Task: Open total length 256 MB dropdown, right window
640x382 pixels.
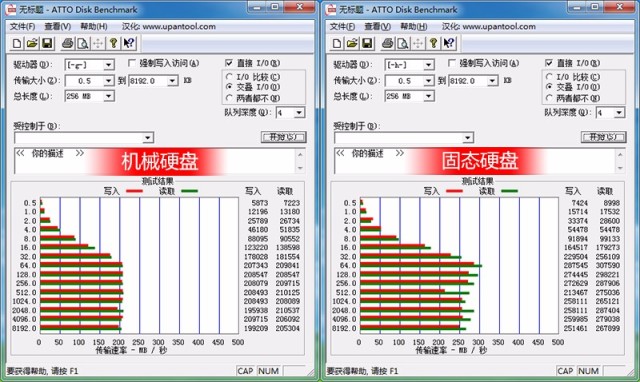Action: click(x=428, y=96)
